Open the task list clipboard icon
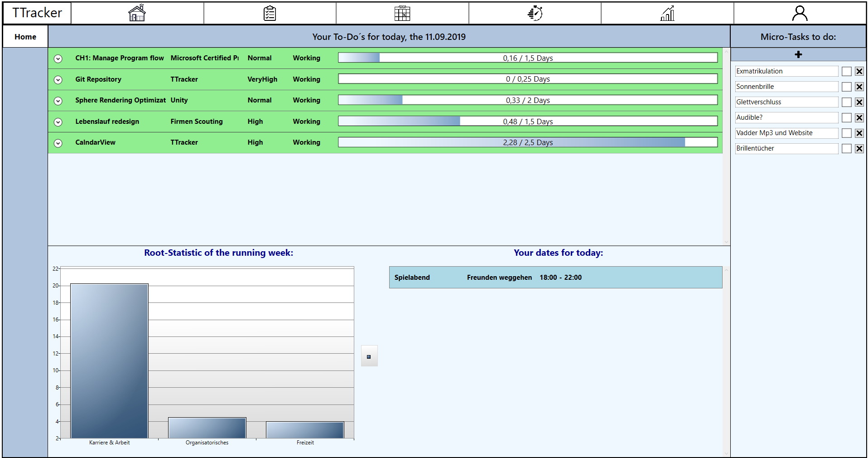This screenshot has height=458, width=868. tap(270, 13)
